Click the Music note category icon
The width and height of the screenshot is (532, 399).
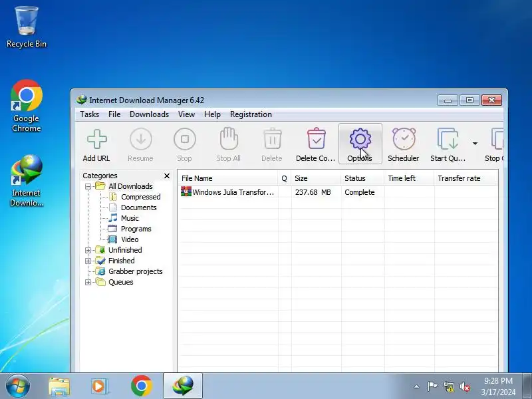click(113, 218)
